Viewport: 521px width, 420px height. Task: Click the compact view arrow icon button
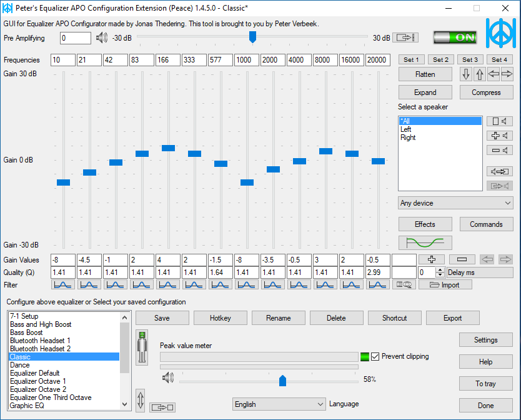pos(162,407)
